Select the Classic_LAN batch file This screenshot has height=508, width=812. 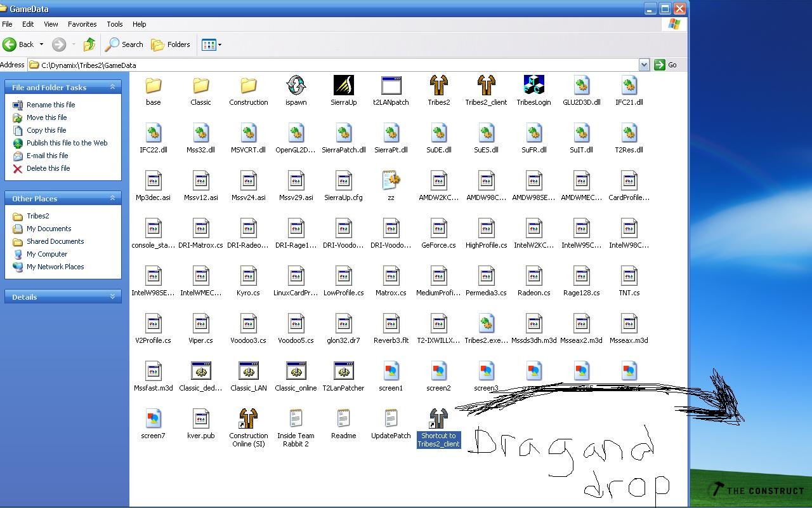(x=248, y=371)
